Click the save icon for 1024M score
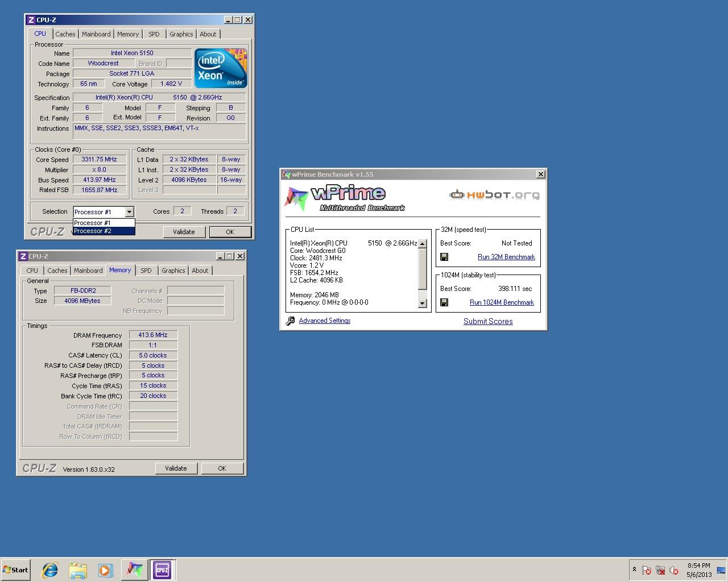728x582 pixels. coord(444,302)
